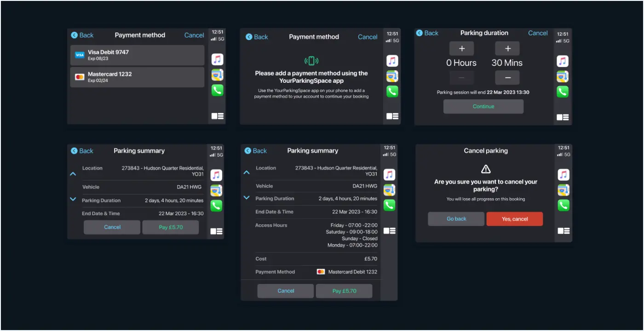Viewport: 644px width, 331px height.
Task: Select the Visa Debit 9747 payment card
Action: pos(137,55)
